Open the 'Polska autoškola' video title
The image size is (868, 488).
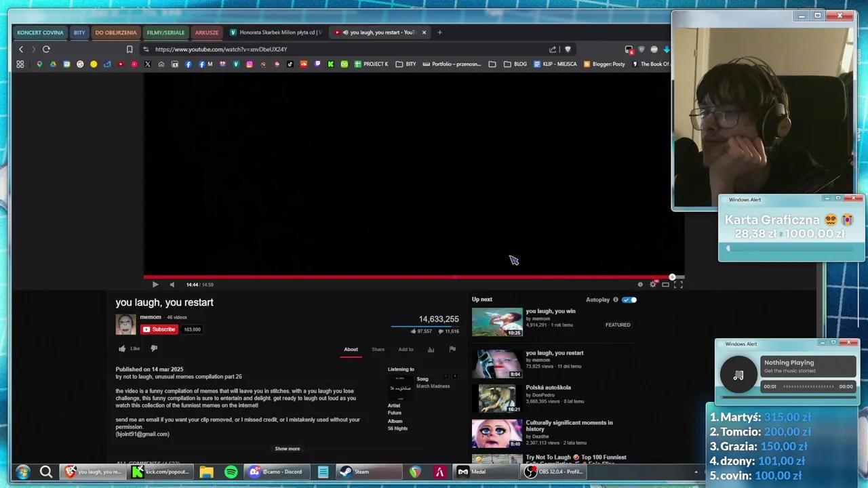click(x=548, y=388)
